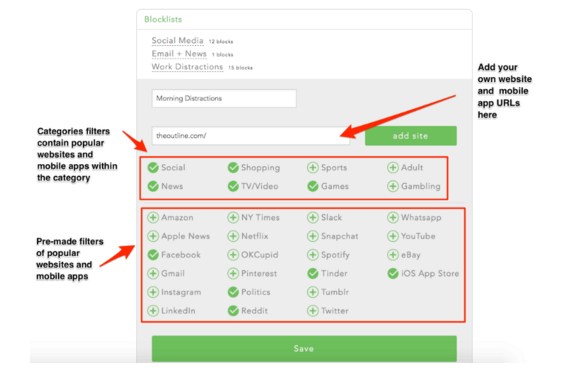Save the blocklist
The image size is (565, 375).
click(304, 349)
